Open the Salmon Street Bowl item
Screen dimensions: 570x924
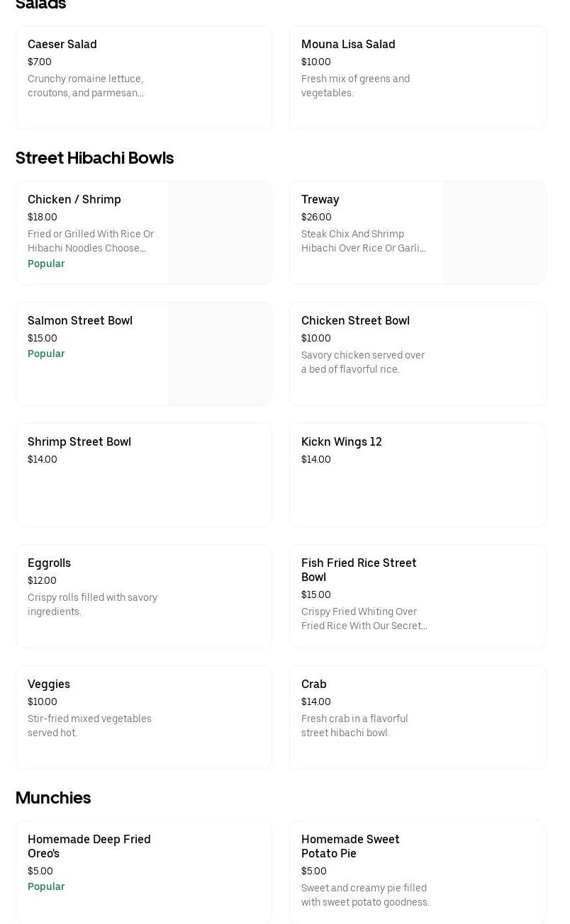click(x=92, y=354)
